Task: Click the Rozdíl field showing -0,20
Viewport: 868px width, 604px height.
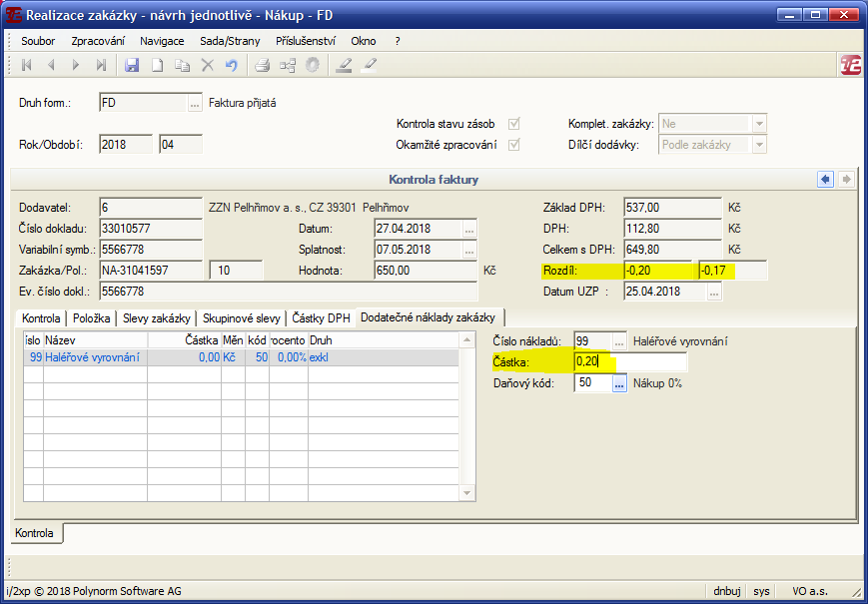Action: [x=658, y=271]
